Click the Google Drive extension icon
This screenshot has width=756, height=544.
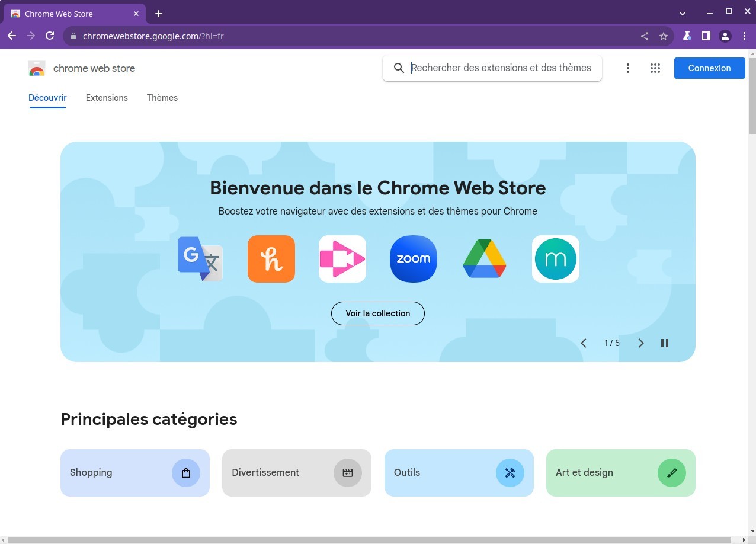pyautogui.click(x=485, y=259)
